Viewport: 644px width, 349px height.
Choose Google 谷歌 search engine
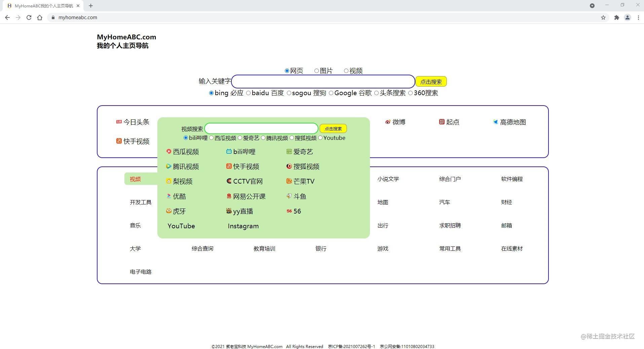click(x=331, y=93)
